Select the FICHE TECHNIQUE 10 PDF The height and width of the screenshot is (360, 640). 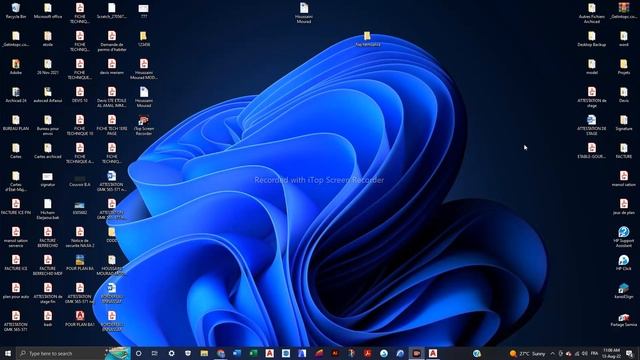[x=80, y=125]
